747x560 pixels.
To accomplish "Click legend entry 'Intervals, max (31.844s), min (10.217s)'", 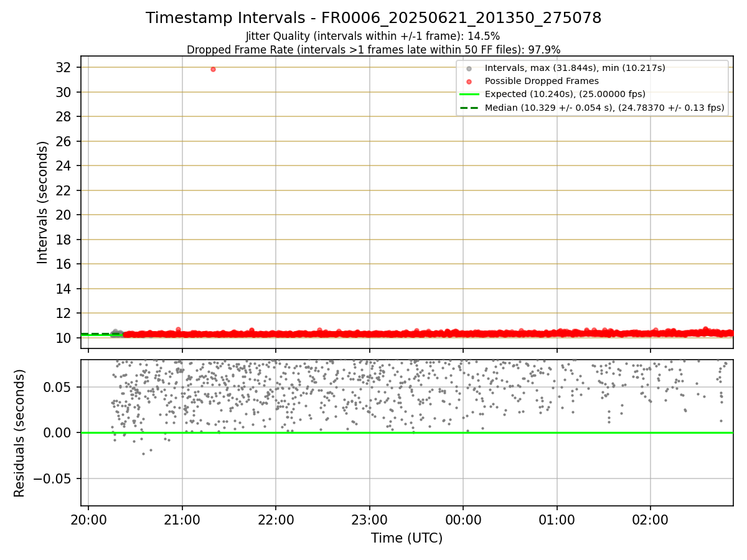I will click(575, 68).
